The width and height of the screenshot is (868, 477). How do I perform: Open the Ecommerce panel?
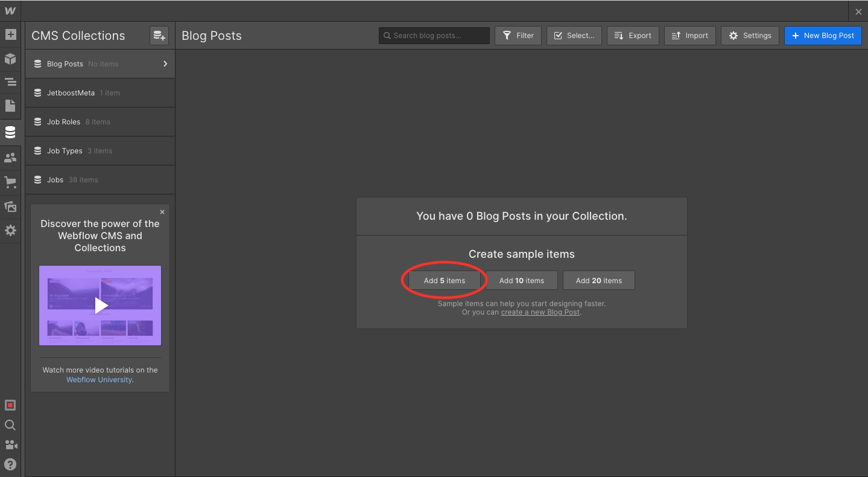tap(10, 181)
